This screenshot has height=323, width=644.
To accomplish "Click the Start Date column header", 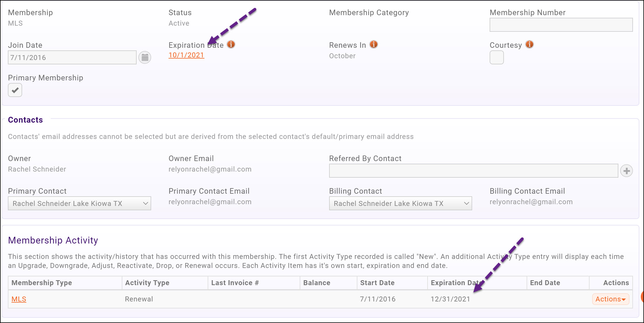I will 377,283.
